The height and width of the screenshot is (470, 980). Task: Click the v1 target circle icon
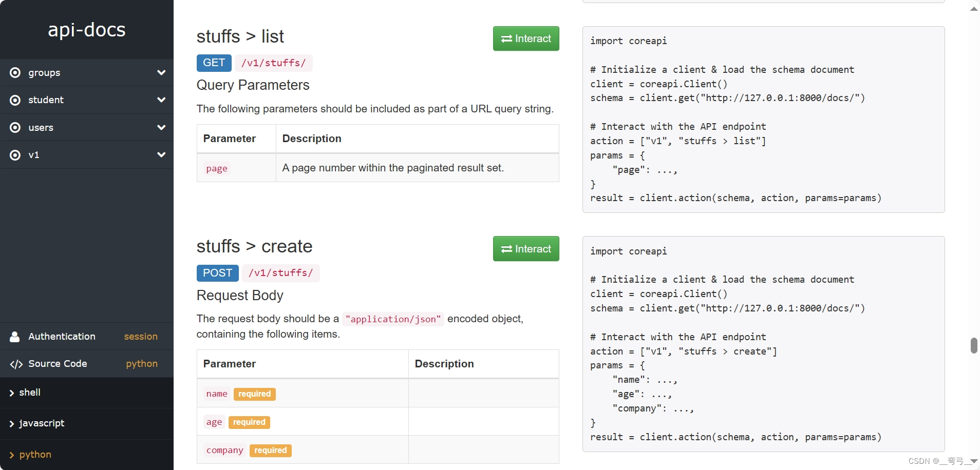pos(15,155)
